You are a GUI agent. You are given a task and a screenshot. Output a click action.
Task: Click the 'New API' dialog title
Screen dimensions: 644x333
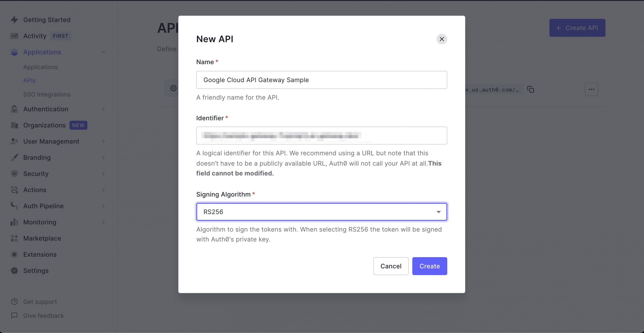[215, 39]
